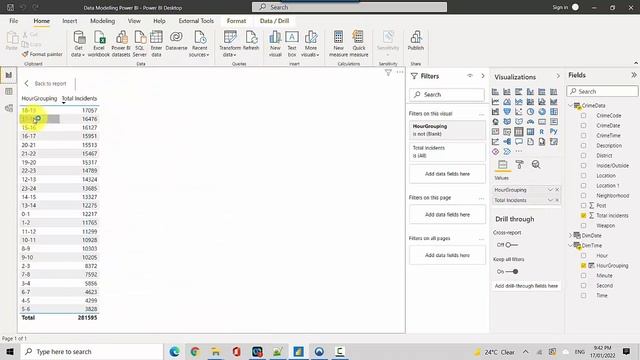The height and width of the screenshot is (360, 640).
Task: Collapse the DimTime table
Action: pyautogui.click(x=570, y=245)
